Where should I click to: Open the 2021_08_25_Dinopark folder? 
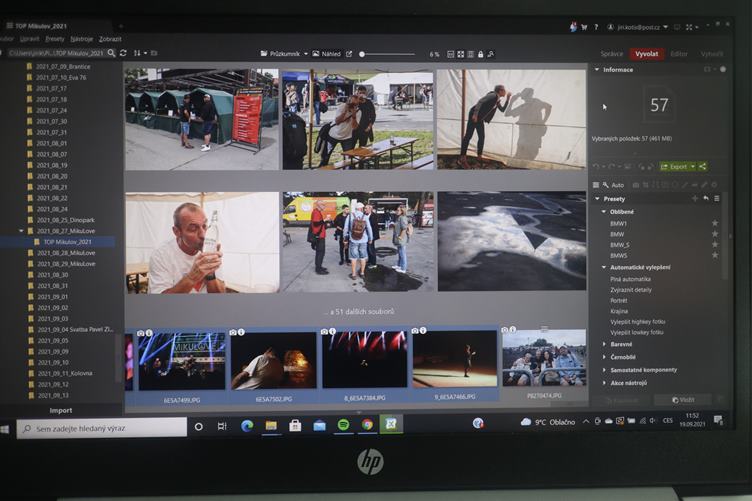click(x=66, y=220)
